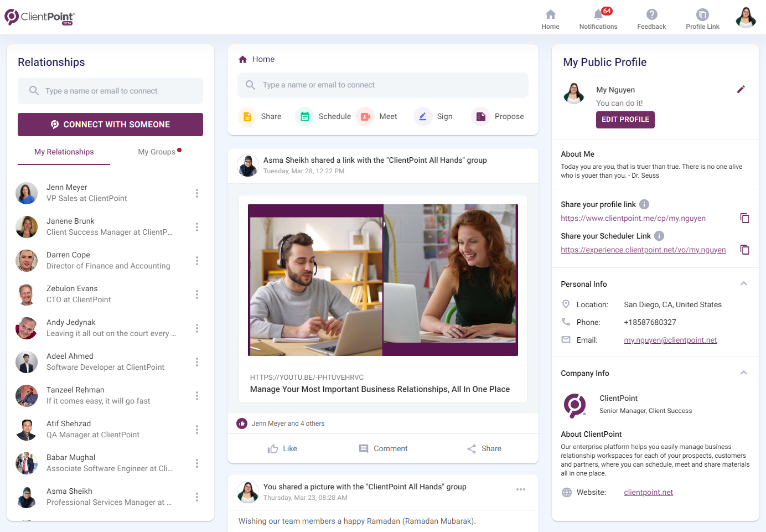Screen dimensions: 766x532
Task: Click the Profile Link icon in header
Action: pyautogui.click(x=702, y=14)
